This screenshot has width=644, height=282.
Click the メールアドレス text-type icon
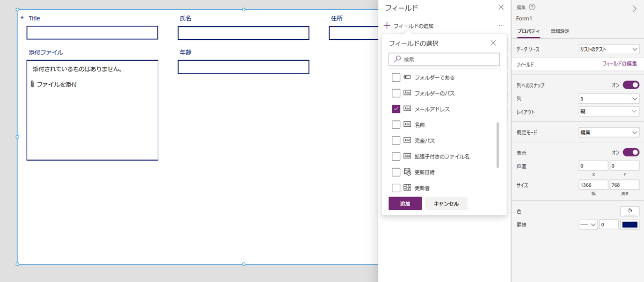[x=407, y=109]
